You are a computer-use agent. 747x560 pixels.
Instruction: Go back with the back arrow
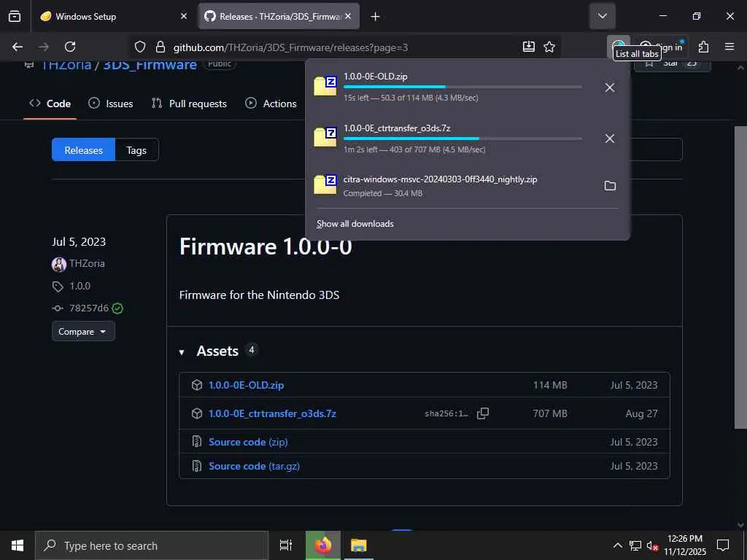pyautogui.click(x=18, y=47)
